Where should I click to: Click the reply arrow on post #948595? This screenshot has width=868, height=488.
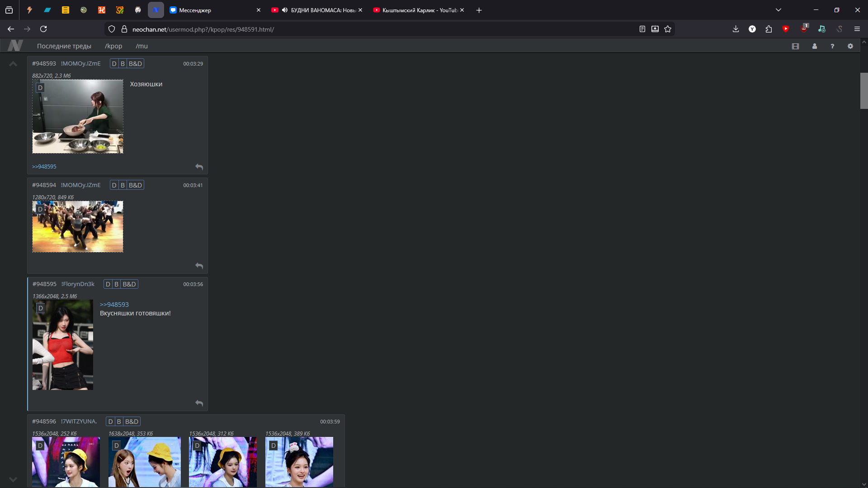tap(199, 403)
